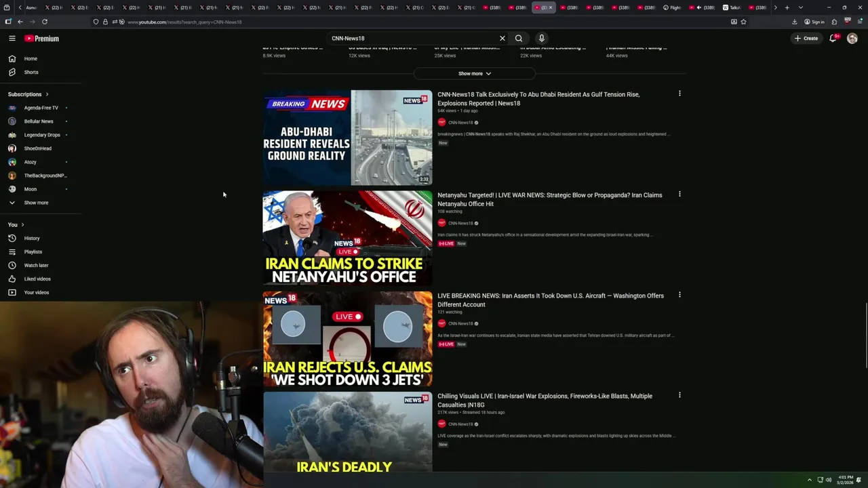
Task: Open the system tray volume icon
Action: (828, 480)
